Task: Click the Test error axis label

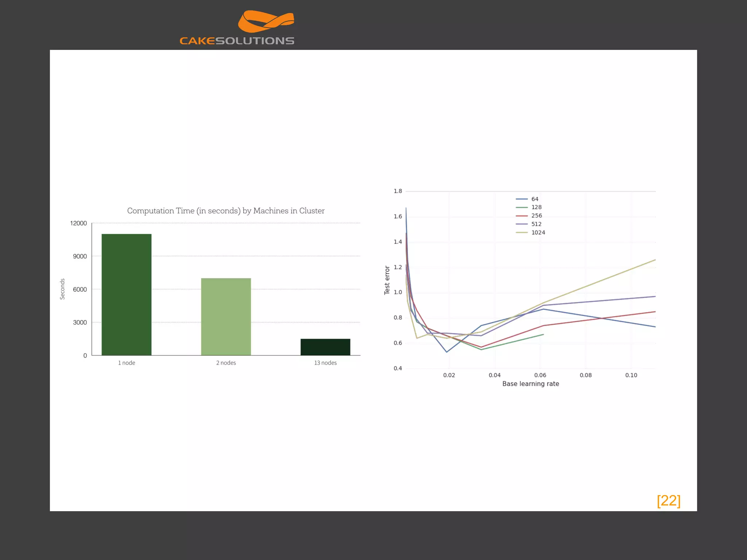Action: pos(387,280)
